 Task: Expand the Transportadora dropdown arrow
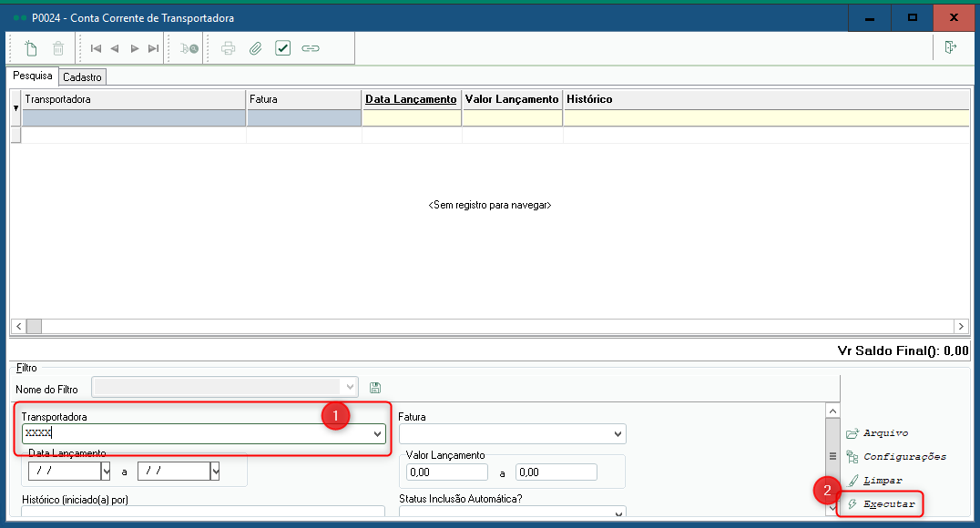[377, 433]
